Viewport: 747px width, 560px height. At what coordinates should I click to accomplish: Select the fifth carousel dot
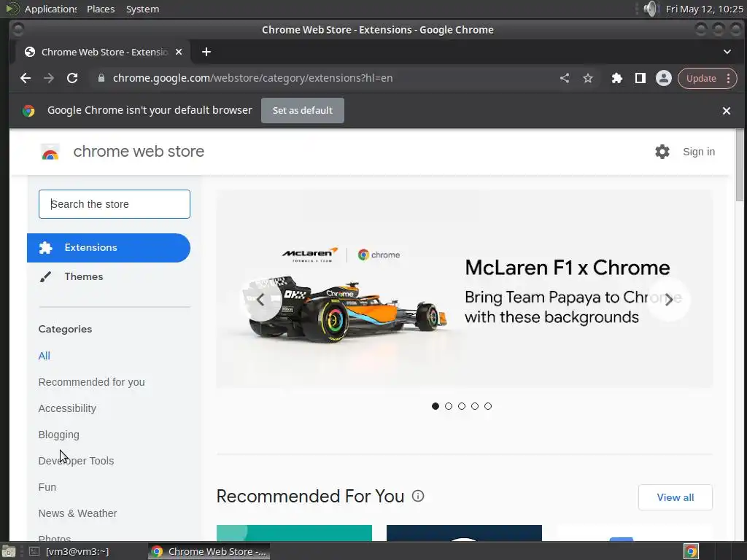[488, 406]
